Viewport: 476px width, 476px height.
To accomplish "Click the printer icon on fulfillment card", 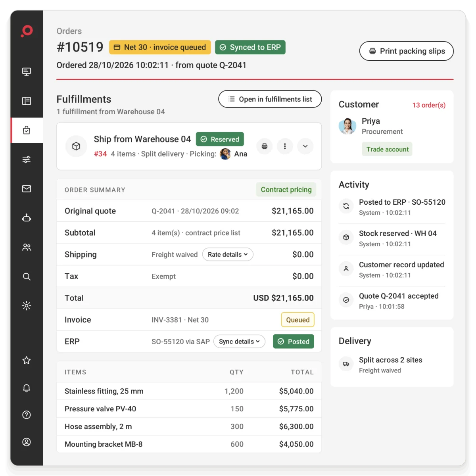I will click(x=265, y=146).
